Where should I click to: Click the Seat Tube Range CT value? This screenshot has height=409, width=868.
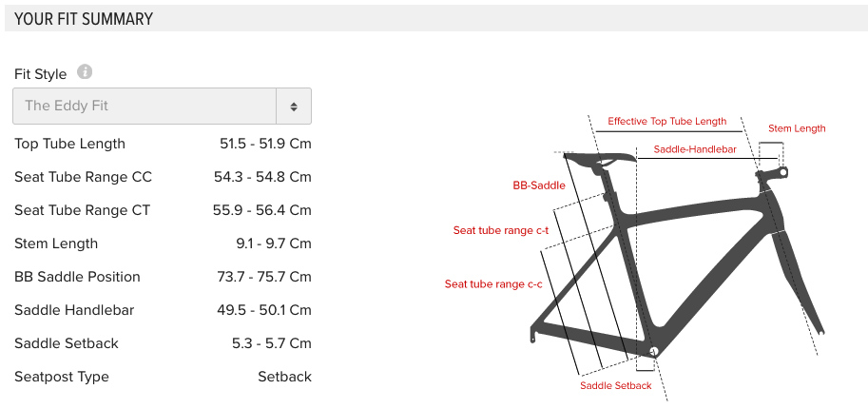point(264,210)
